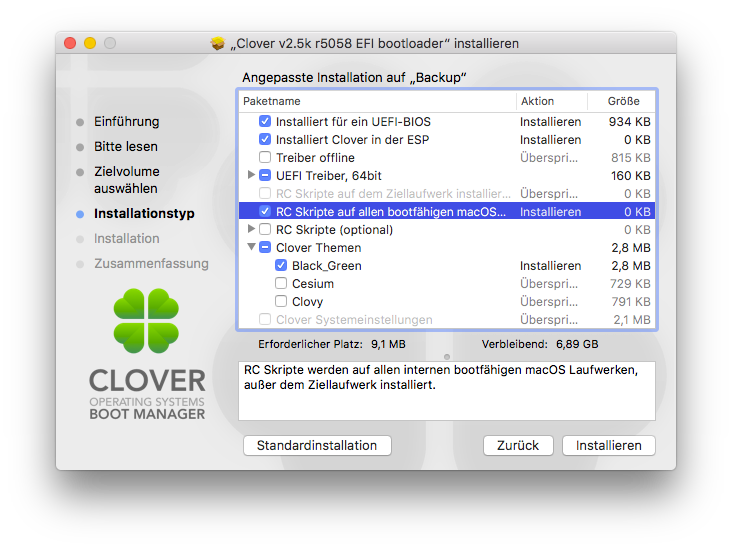Viewport: 732px width, 550px height.
Task: Select the Einführung step in sidebar
Action: (127, 121)
